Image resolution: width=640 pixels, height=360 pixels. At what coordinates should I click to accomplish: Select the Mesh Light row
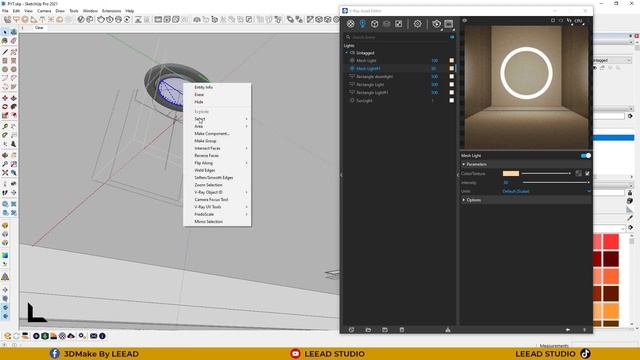coord(399,60)
